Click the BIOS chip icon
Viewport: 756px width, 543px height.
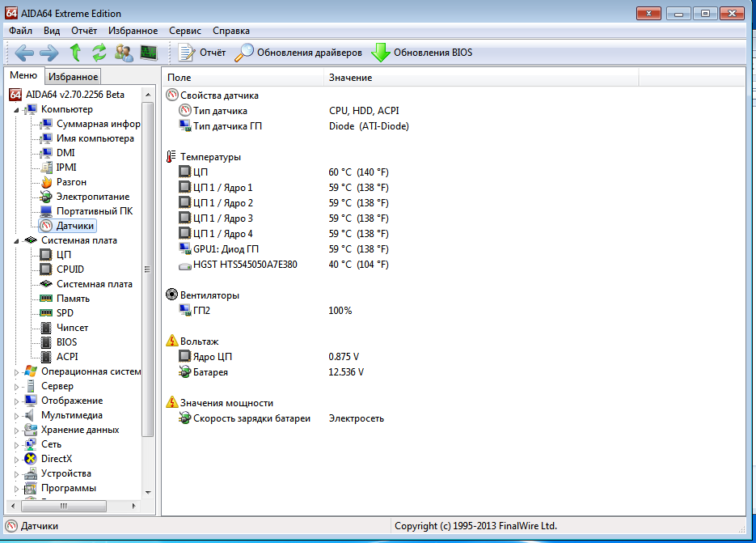(46, 342)
